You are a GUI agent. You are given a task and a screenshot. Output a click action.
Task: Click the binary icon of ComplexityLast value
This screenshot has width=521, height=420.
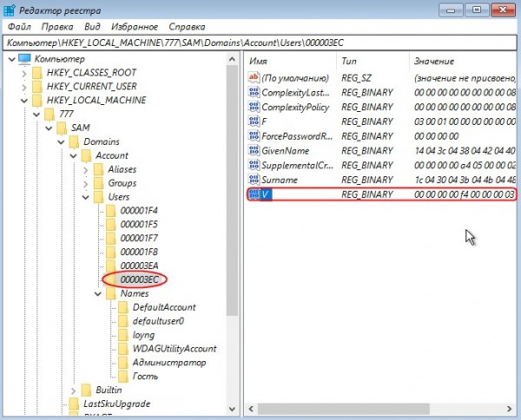[x=254, y=92]
